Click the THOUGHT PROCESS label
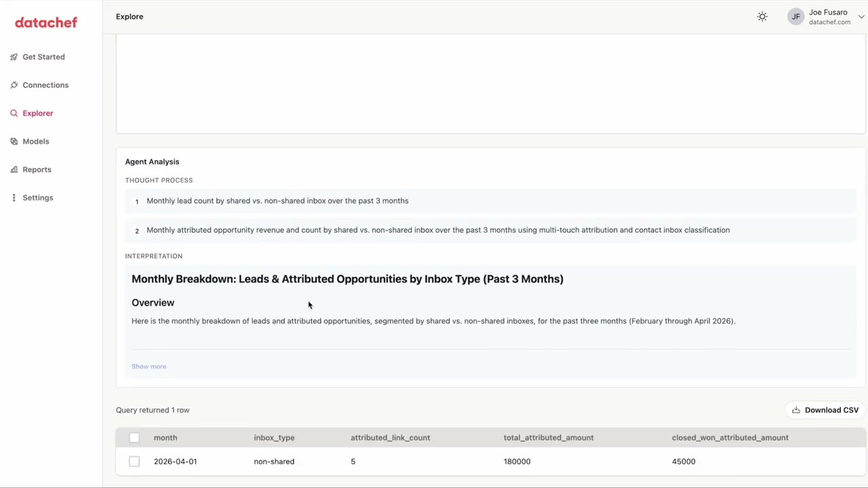 159,180
